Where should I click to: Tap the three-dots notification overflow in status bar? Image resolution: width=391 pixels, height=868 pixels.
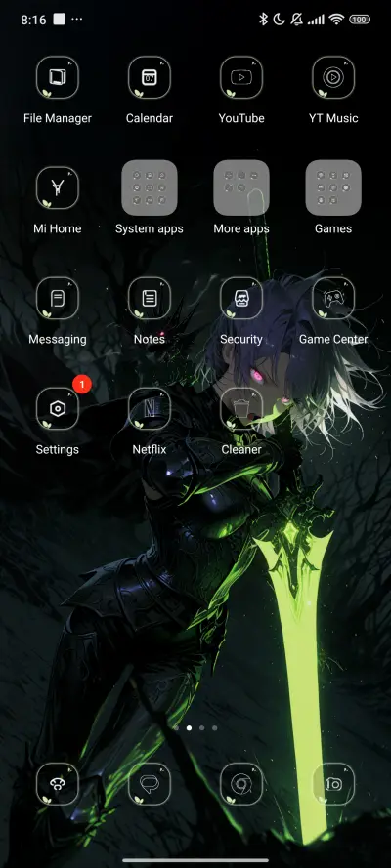tap(77, 20)
